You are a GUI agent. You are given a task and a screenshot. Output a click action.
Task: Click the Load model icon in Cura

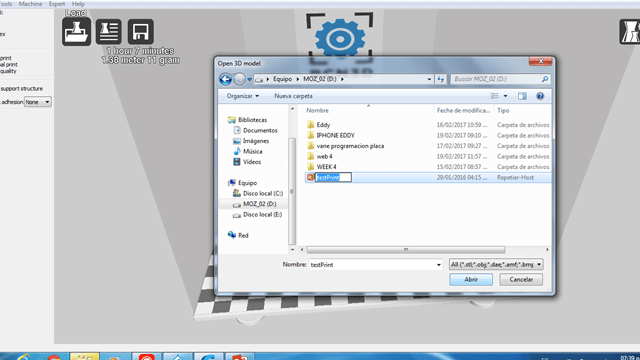click(76, 31)
